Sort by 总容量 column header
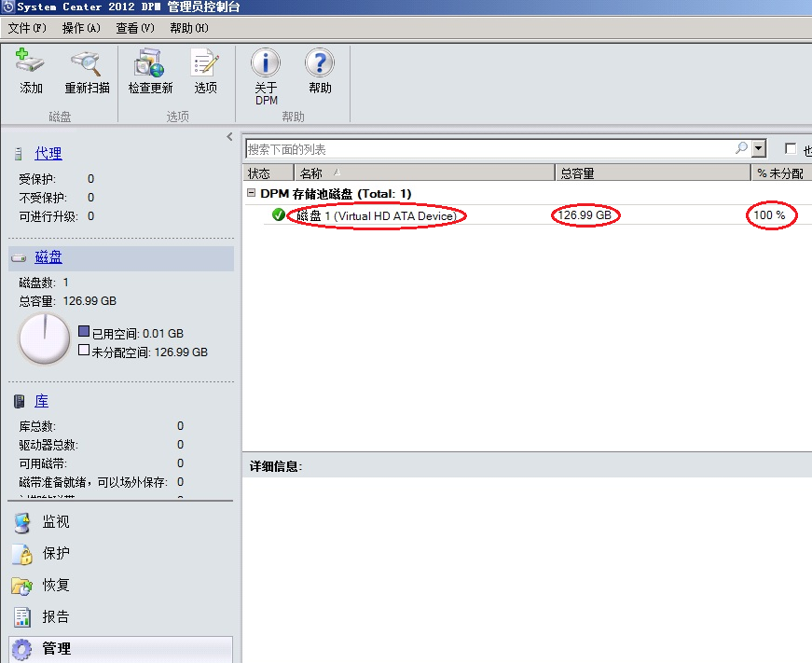 [653, 173]
